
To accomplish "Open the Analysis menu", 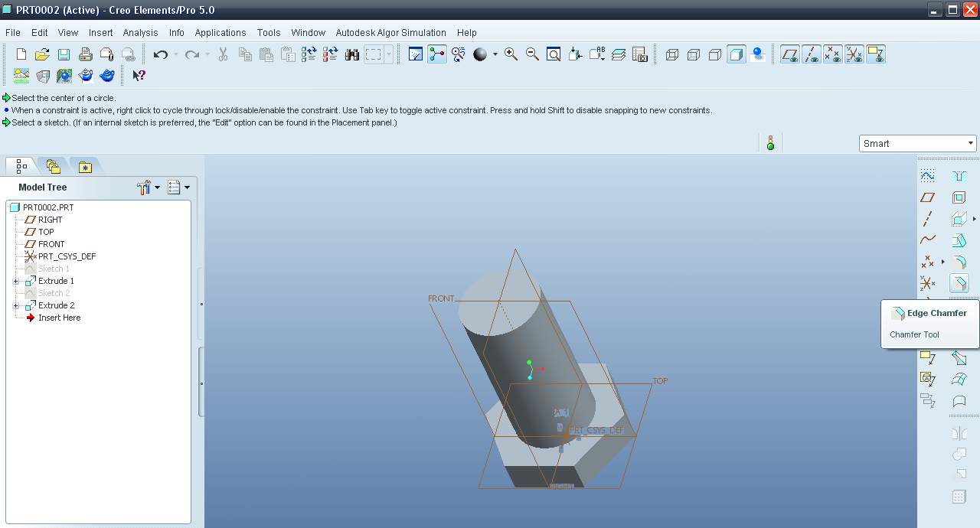I will (140, 33).
